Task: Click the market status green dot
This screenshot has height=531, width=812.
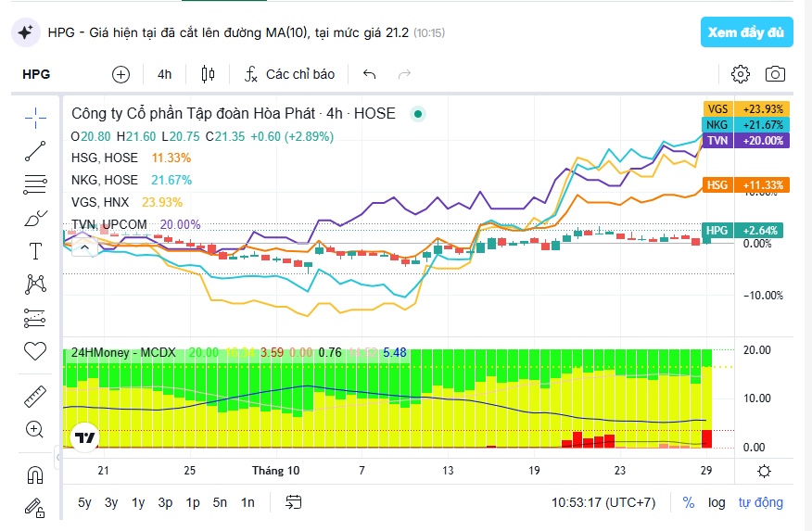Action: point(418,114)
